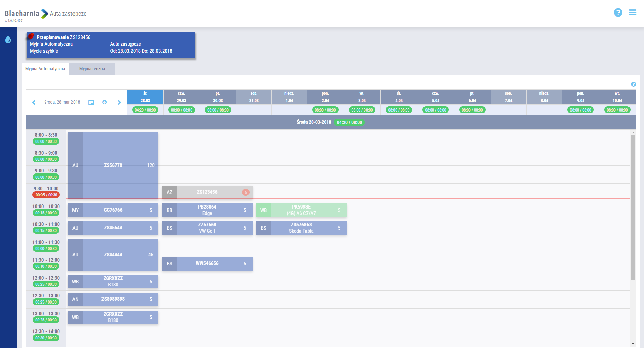This screenshot has width=644, height=348.
Task: Click the red badge on the ZS123456 booking
Action: click(x=246, y=192)
